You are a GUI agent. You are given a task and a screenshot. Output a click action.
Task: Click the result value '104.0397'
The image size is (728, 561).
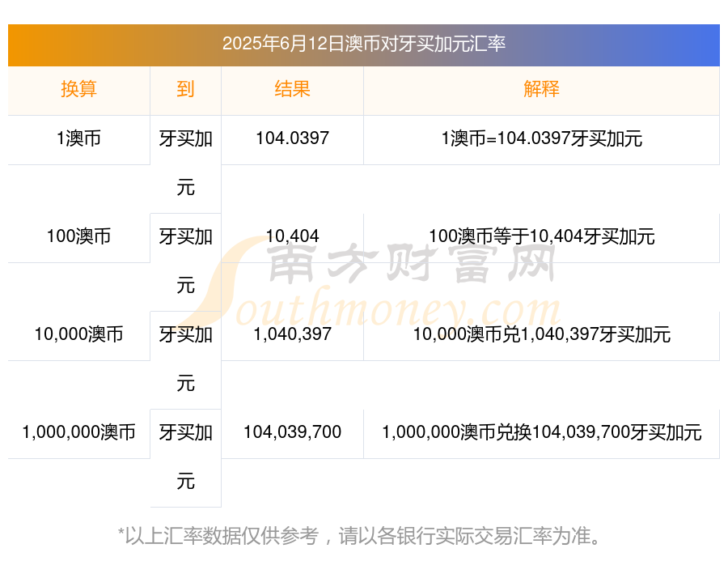pyautogui.click(x=292, y=138)
